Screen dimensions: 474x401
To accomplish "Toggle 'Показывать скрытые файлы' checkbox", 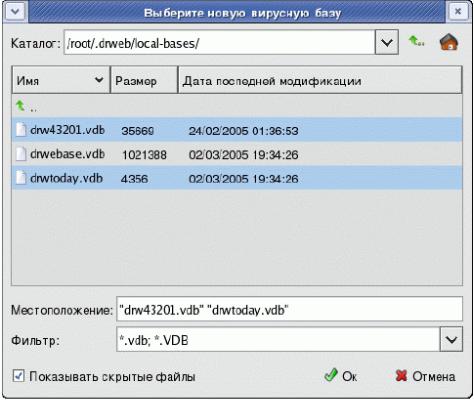I will [18, 376].
